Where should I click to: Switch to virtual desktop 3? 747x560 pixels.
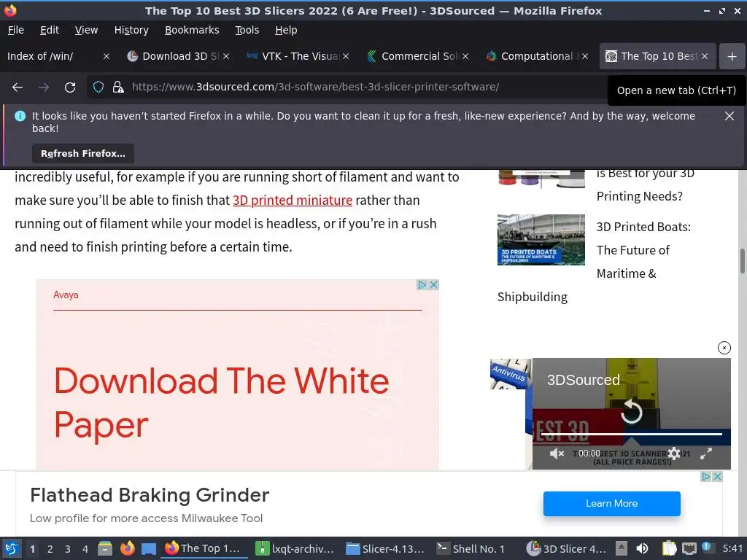pos(68,549)
